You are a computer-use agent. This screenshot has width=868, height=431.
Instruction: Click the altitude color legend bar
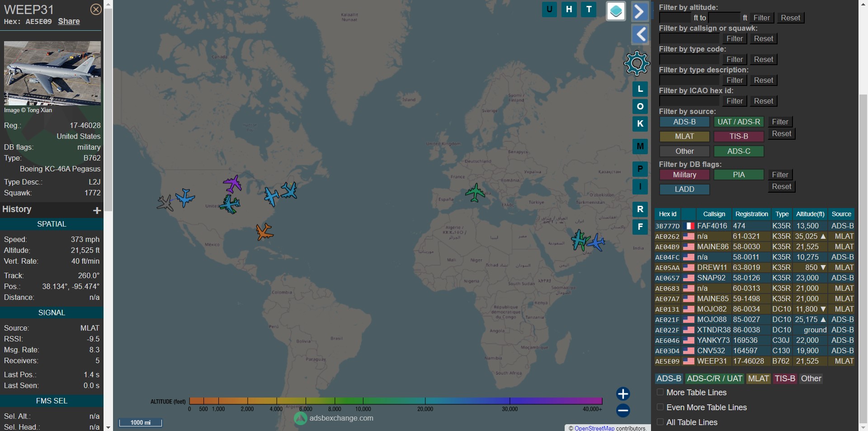tap(396, 401)
